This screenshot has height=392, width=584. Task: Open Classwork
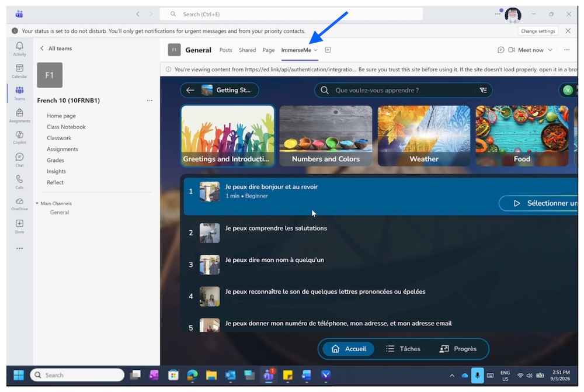coord(59,138)
